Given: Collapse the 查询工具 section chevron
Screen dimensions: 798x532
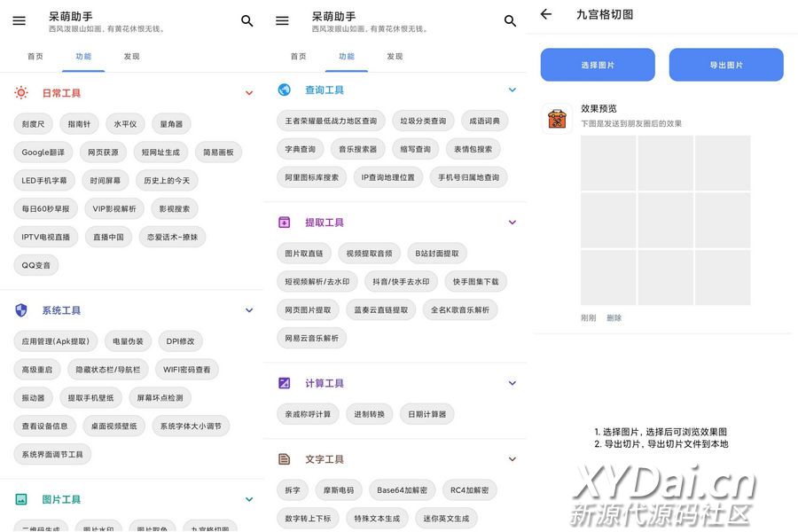Looking at the screenshot, I should pos(512,90).
